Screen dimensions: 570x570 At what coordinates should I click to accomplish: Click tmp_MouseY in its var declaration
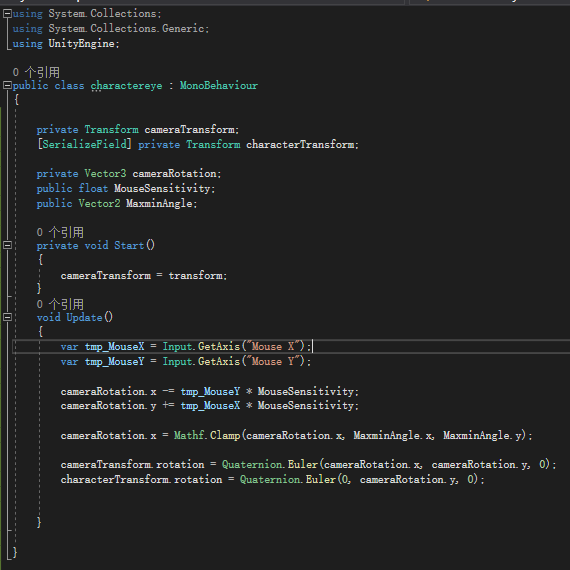115,361
